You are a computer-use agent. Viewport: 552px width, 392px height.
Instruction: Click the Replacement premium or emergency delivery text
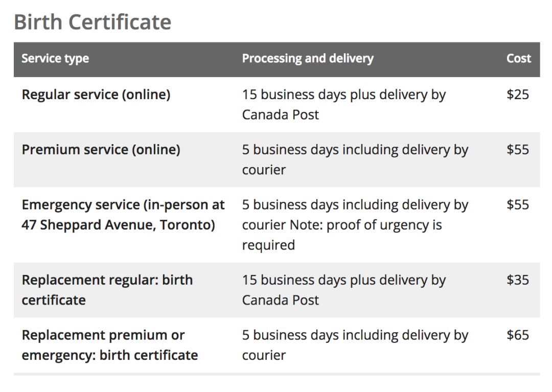pos(355,345)
